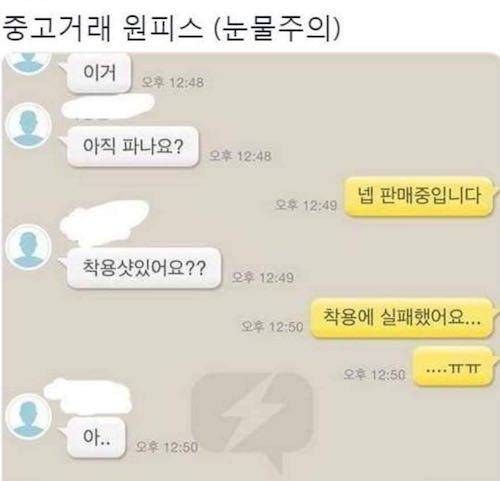Tap the partially visible top profile avatar

29,63
